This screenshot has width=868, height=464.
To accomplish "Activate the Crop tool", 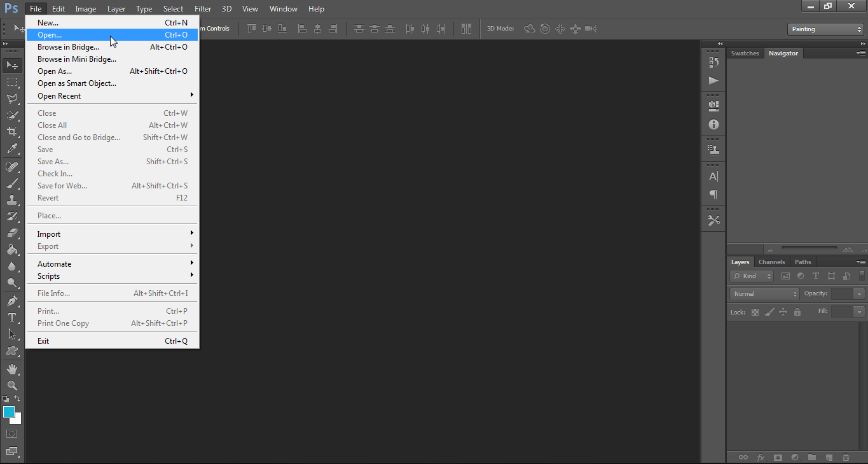I will [x=12, y=132].
